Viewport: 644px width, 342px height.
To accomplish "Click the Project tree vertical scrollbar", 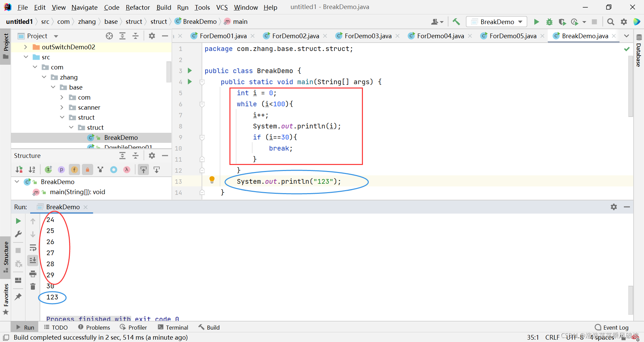I will (x=169, y=72).
